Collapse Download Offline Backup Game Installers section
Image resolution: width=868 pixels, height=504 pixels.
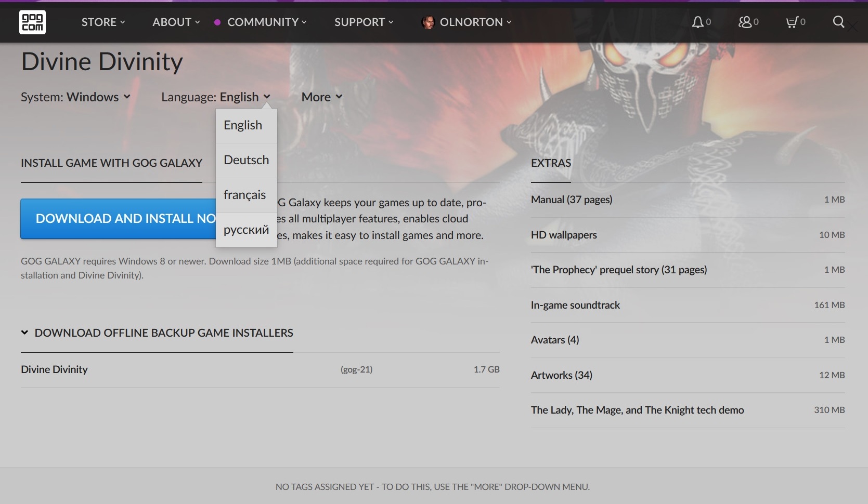[157, 333]
